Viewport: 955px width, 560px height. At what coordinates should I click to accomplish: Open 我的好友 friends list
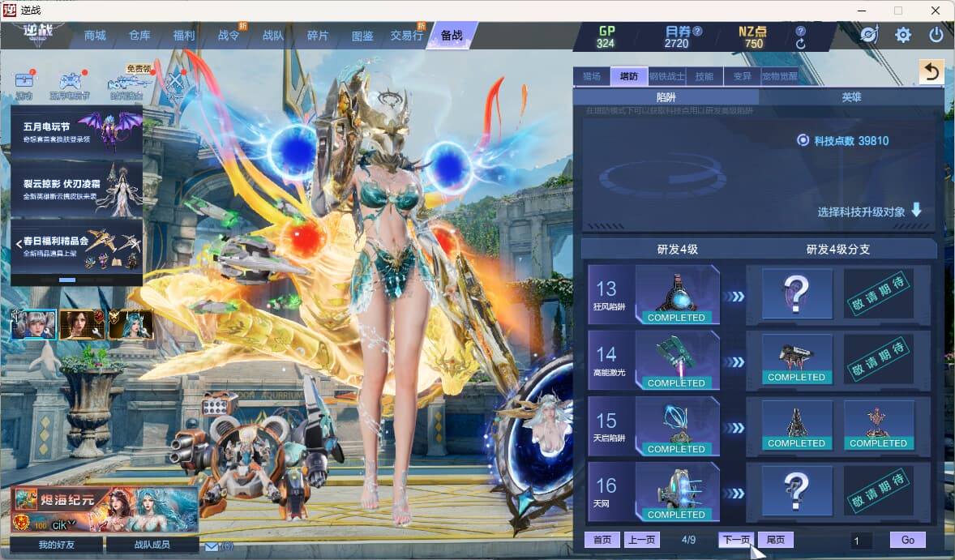coord(57,545)
